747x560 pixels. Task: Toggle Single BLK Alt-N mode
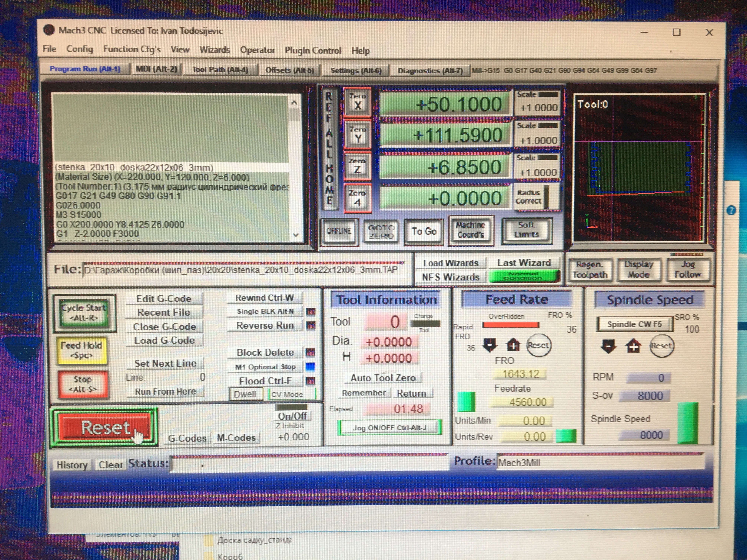point(265,311)
